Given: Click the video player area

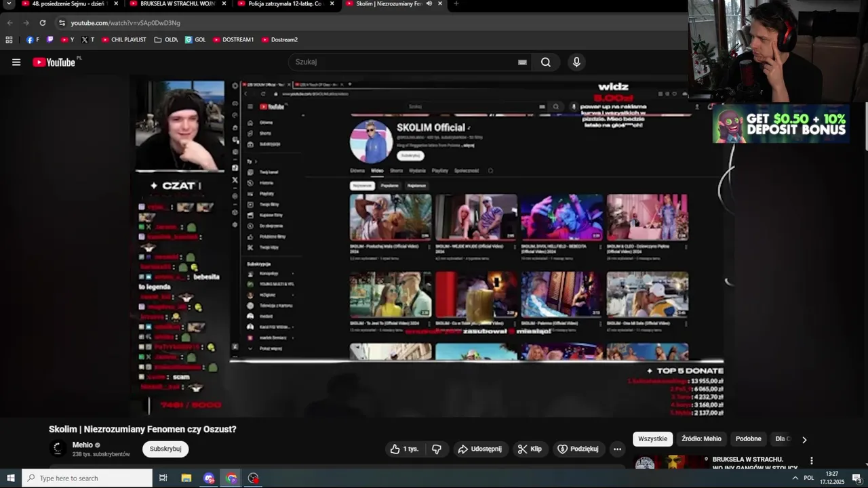Looking at the screenshot, I should coord(427,247).
